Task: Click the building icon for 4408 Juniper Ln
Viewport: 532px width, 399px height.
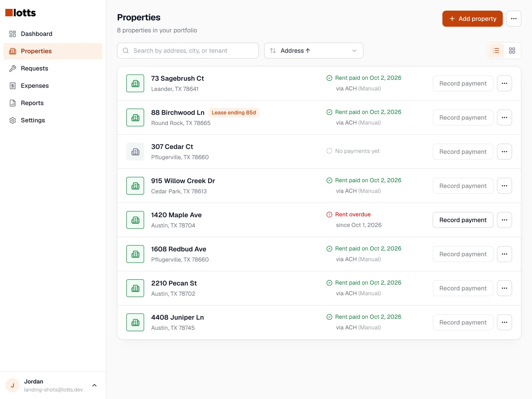Action: [135, 322]
